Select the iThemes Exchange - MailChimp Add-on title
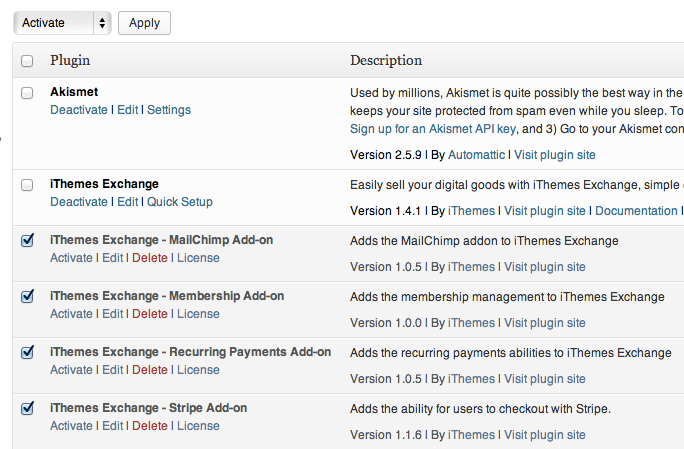The height and width of the screenshot is (449, 684). [162, 240]
